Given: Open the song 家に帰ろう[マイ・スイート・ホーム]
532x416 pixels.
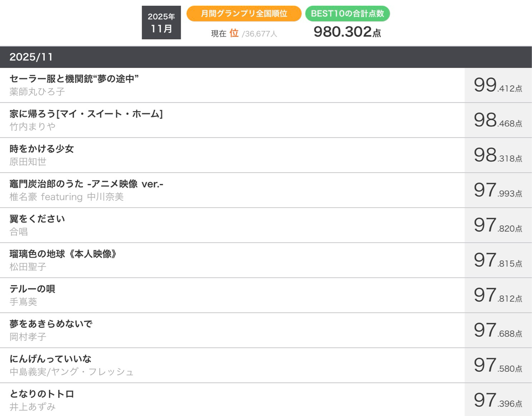Looking at the screenshot, I should [86, 114].
